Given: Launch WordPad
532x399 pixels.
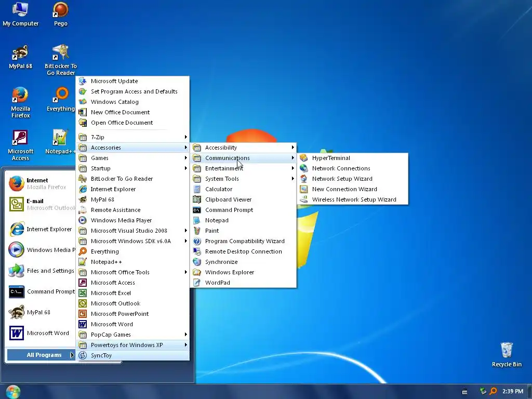Looking at the screenshot, I should click(243, 283).
